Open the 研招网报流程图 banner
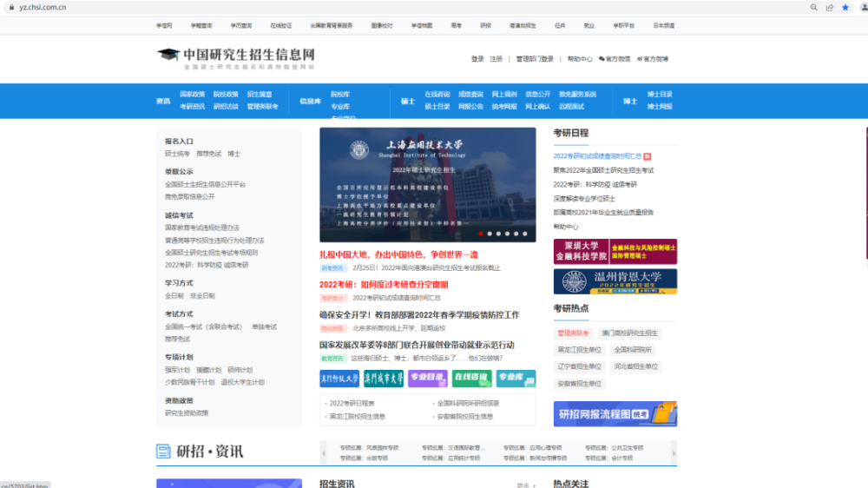This screenshot has width=868, height=488. click(x=615, y=414)
